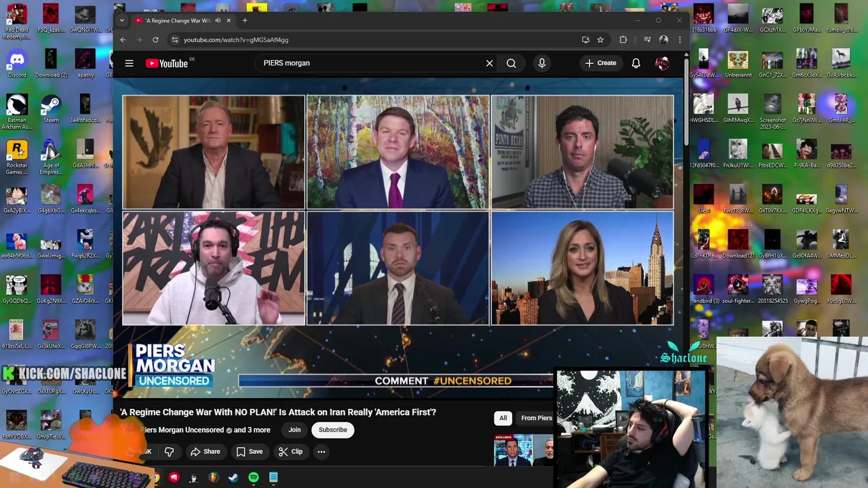This screenshot has height=488, width=868.
Task: Open FL Studio fruit icon in taskbar
Action: (213, 478)
